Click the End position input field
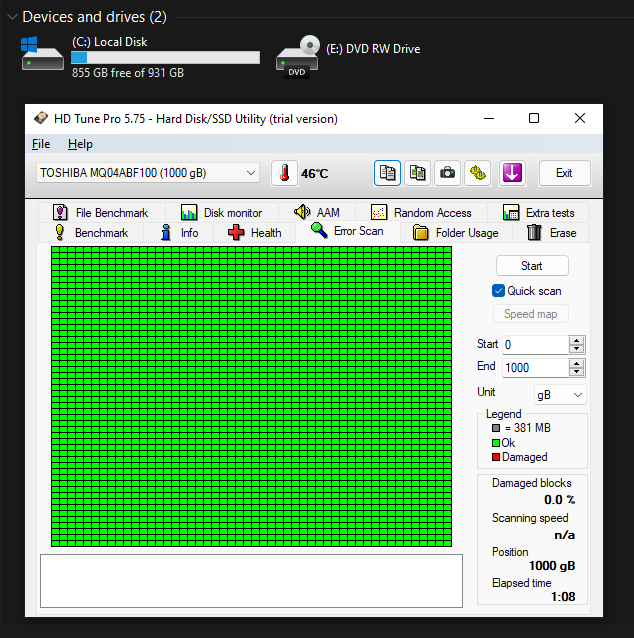 (x=534, y=367)
